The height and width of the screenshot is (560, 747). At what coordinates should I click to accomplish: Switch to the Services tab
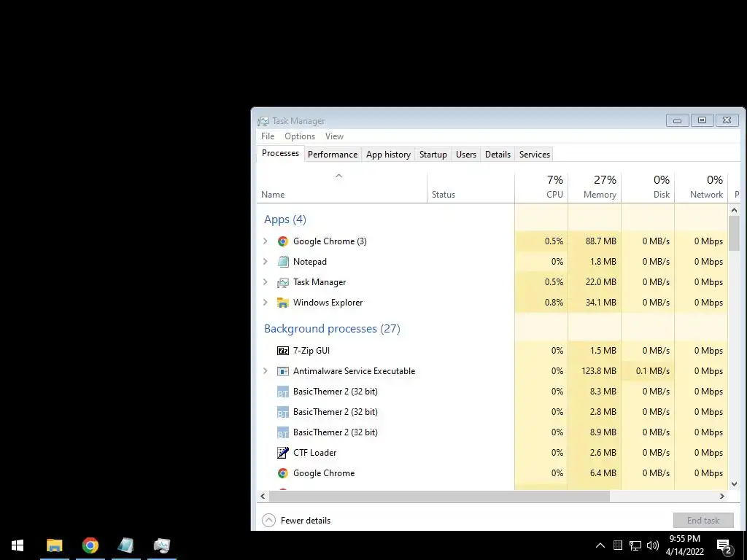tap(535, 155)
